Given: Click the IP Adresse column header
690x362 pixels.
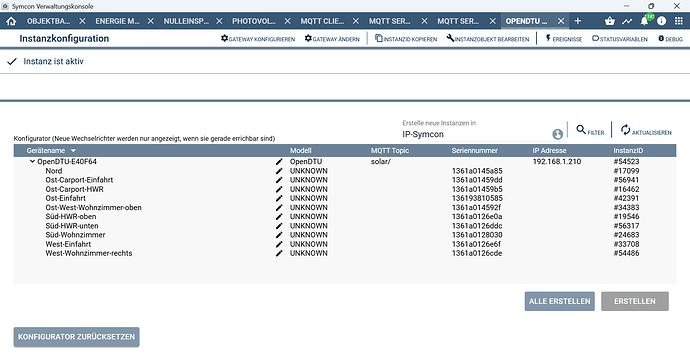Looking at the screenshot, I should (549, 151).
